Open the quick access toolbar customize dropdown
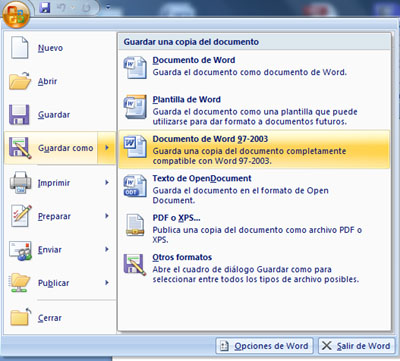 click(x=108, y=7)
